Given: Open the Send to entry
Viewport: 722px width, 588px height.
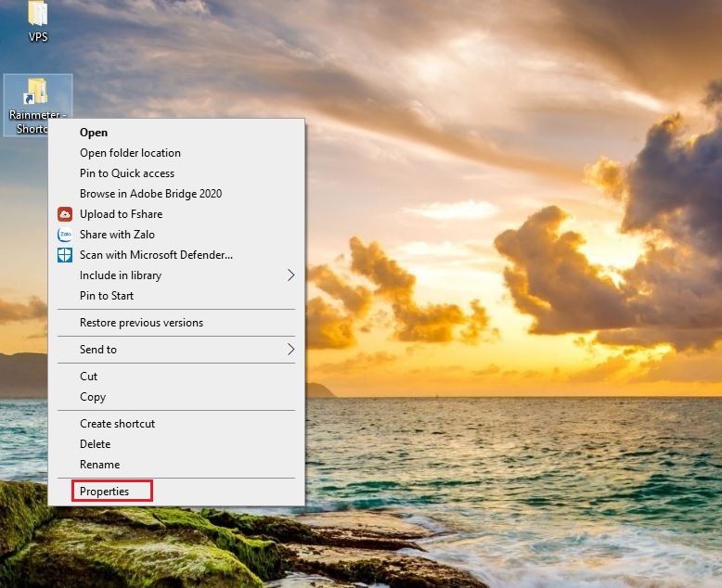Looking at the screenshot, I should tap(176, 350).
